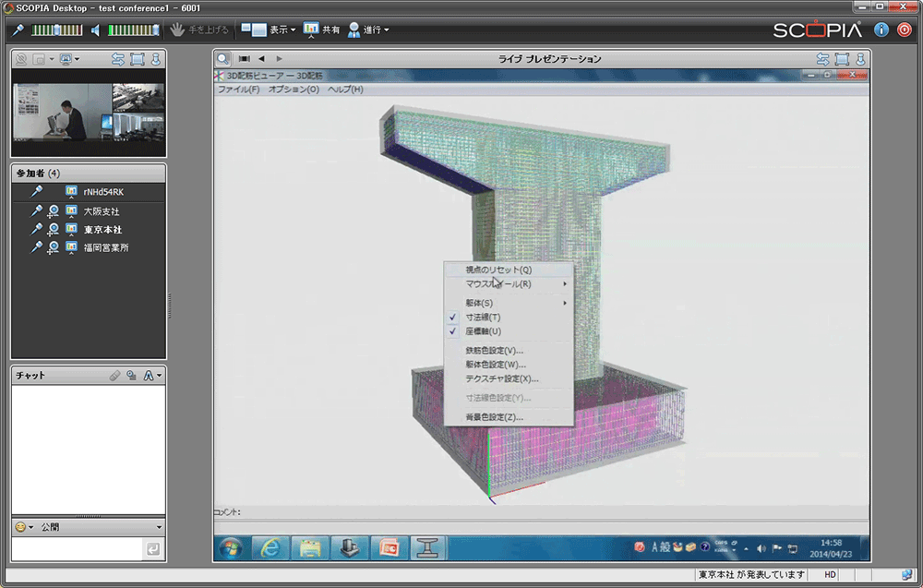Toggle microphone for rNHd54RK
Image resolution: width=923 pixels, height=588 pixels.
coord(37,191)
